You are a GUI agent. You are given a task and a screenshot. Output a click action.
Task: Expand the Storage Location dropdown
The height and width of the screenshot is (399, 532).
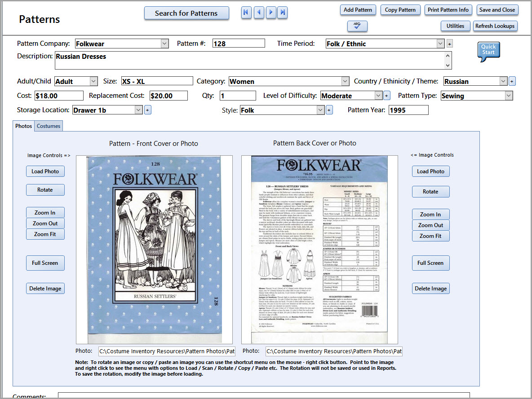(138, 110)
